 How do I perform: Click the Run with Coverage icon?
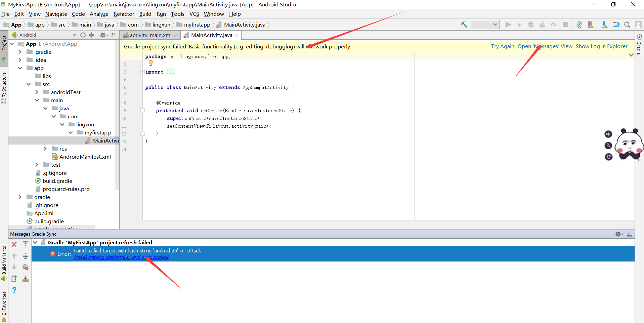click(542, 25)
